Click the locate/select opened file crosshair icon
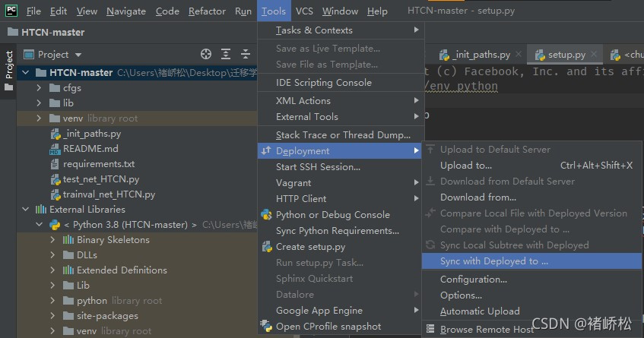This screenshot has width=644, height=338. coord(206,54)
